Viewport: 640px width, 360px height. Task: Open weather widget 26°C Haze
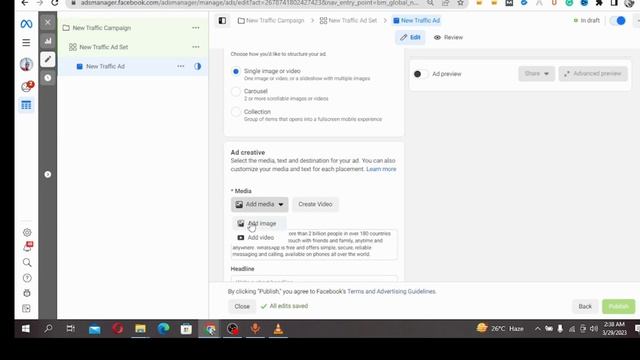click(500, 329)
